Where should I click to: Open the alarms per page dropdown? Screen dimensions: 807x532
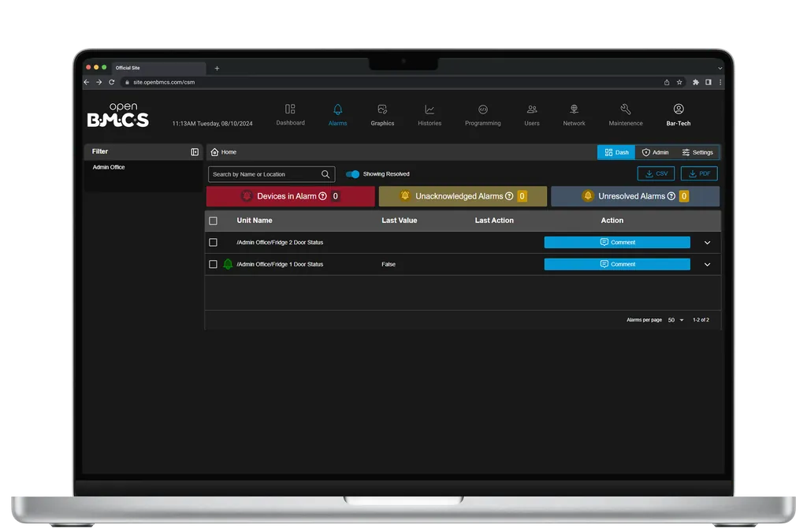(x=675, y=320)
